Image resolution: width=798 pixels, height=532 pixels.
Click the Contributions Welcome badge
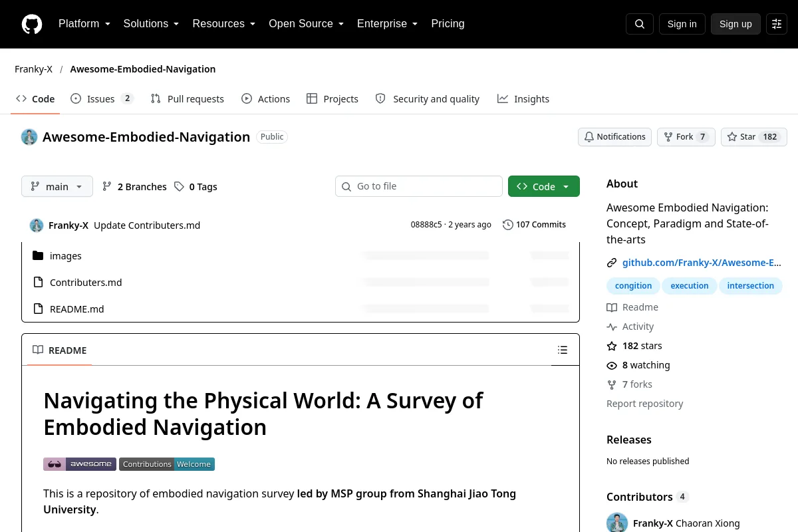[x=167, y=464]
